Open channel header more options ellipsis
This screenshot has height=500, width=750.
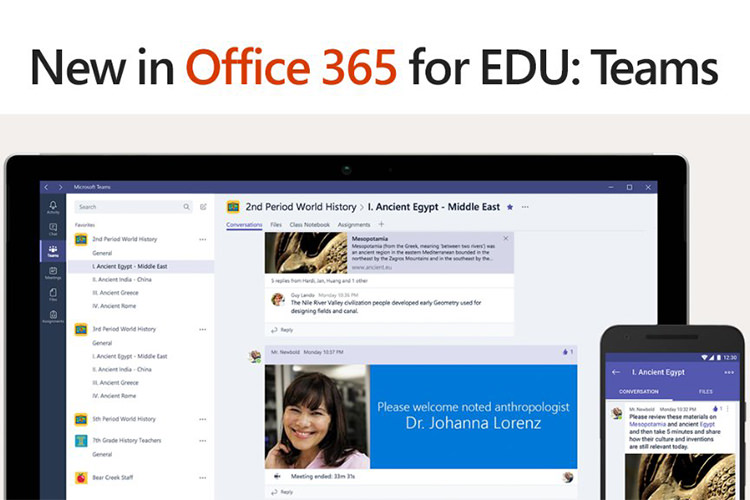[x=525, y=207]
